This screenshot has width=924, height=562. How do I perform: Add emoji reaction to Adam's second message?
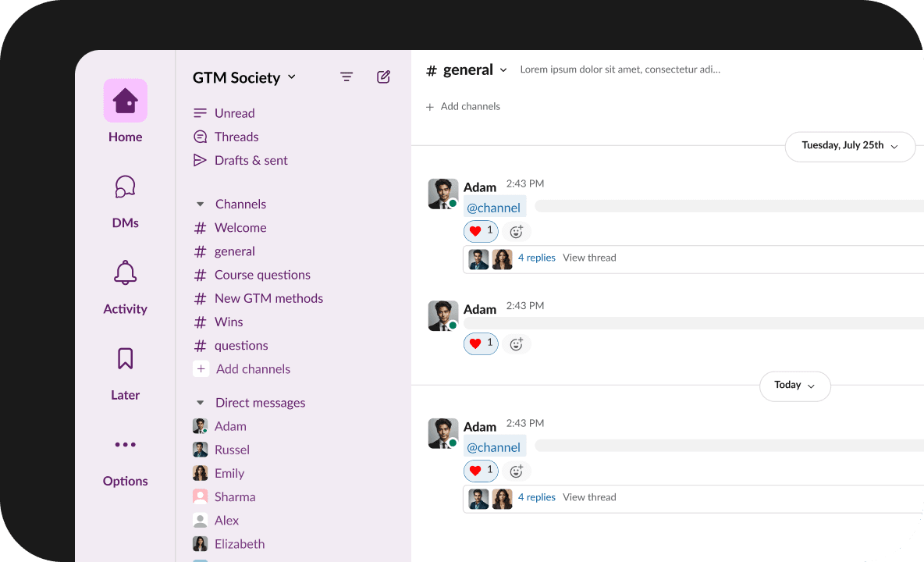tap(517, 344)
